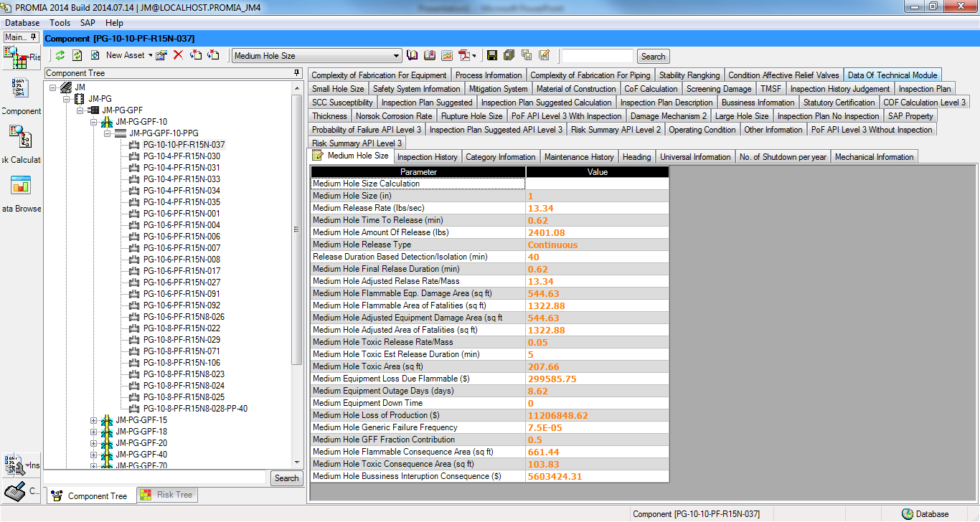Click the refresh icon in the toolbar

[60, 55]
